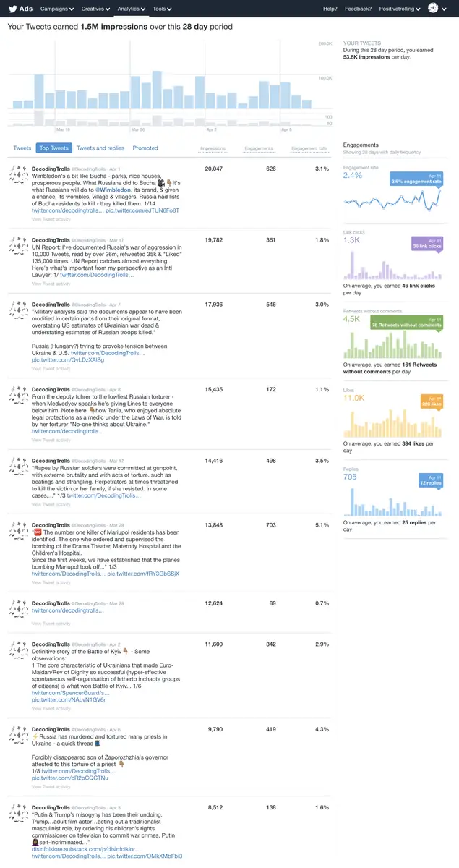Select the Promoted tab
Viewport: 459px width, 868px height.
(x=145, y=148)
